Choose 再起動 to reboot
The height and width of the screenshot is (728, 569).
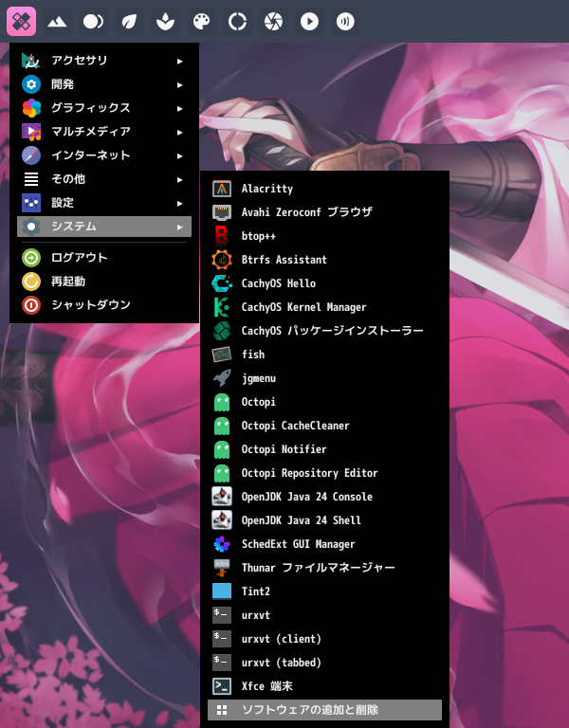[x=104, y=281]
